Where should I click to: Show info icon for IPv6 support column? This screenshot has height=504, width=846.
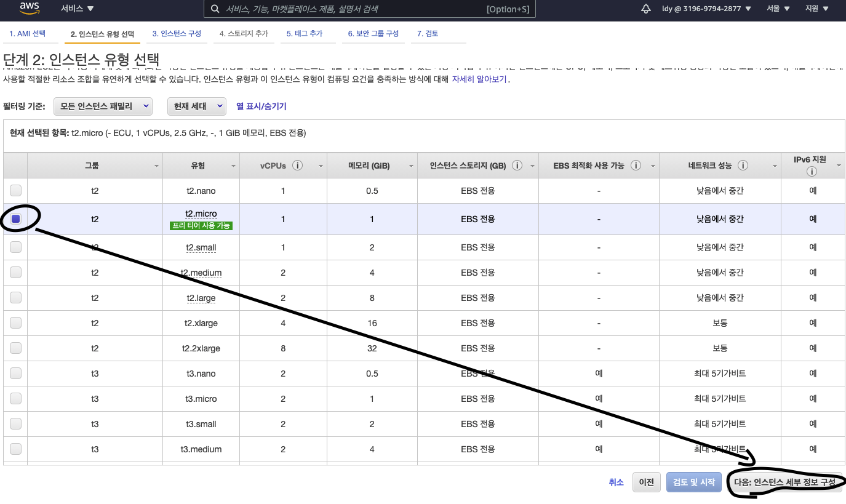point(812,172)
